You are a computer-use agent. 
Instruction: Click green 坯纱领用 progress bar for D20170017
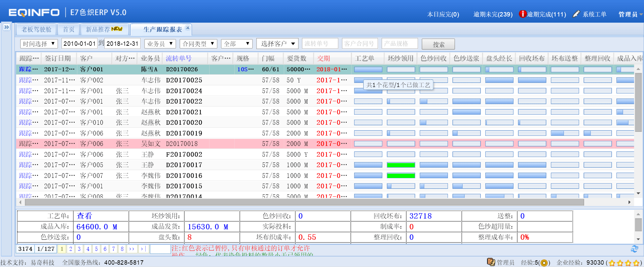pos(401,165)
